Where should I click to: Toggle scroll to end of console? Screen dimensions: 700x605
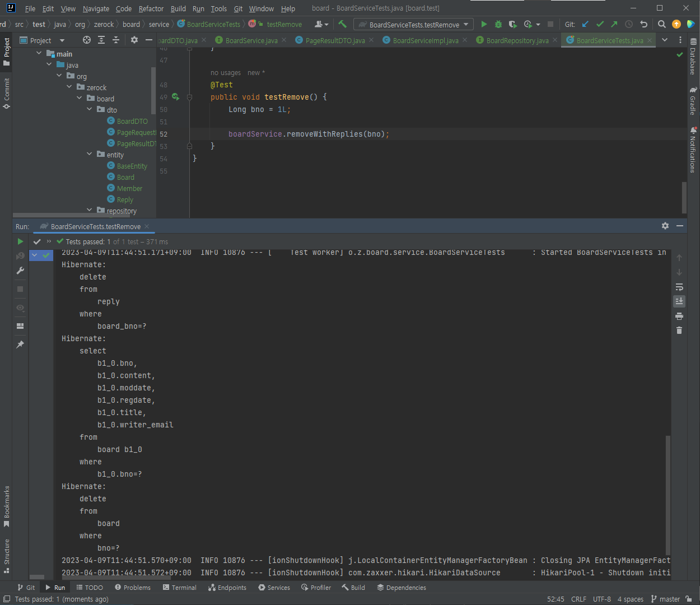click(679, 301)
